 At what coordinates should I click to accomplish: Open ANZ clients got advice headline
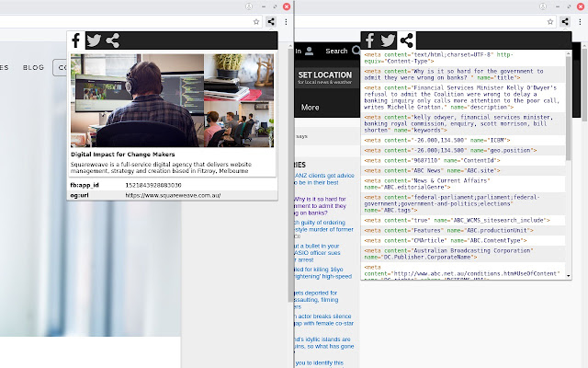324,178
